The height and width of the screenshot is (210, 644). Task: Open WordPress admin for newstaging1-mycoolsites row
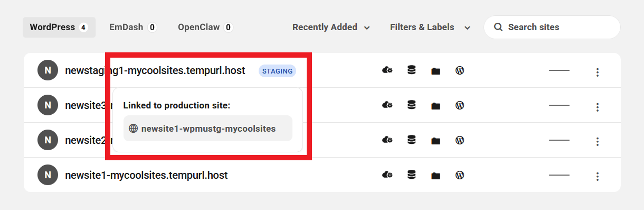pyautogui.click(x=460, y=70)
